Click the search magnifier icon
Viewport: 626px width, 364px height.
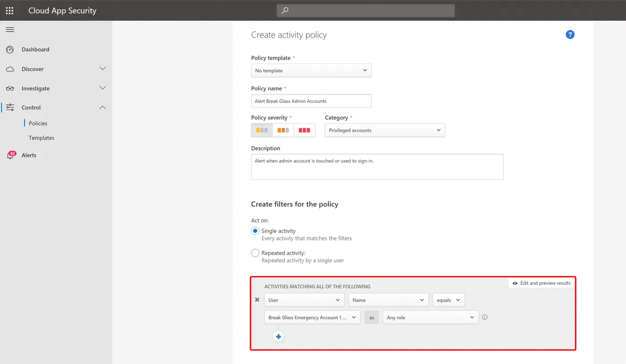tap(285, 10)
